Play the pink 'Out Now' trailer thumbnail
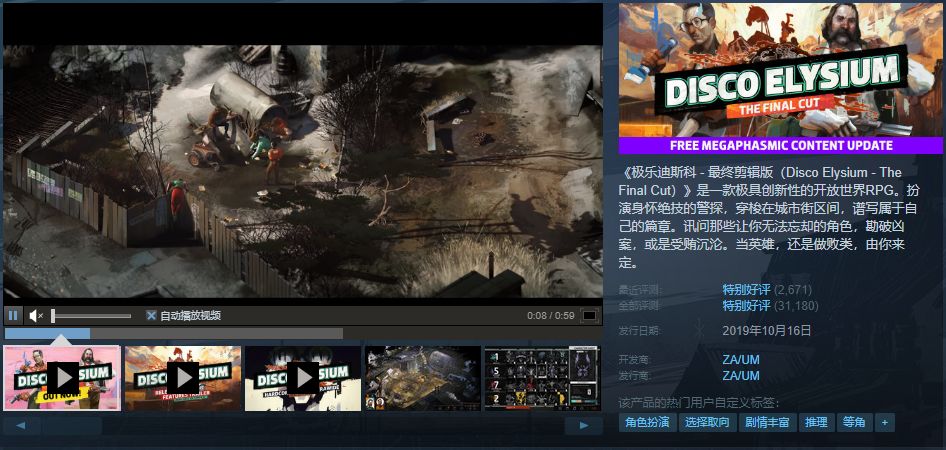Screen dimensions: 946x450 (62, 378)
